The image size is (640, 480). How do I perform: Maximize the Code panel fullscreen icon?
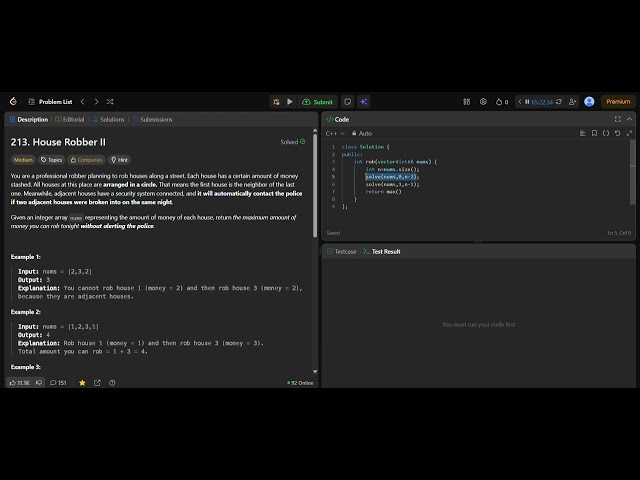click(x=618, y=119)
